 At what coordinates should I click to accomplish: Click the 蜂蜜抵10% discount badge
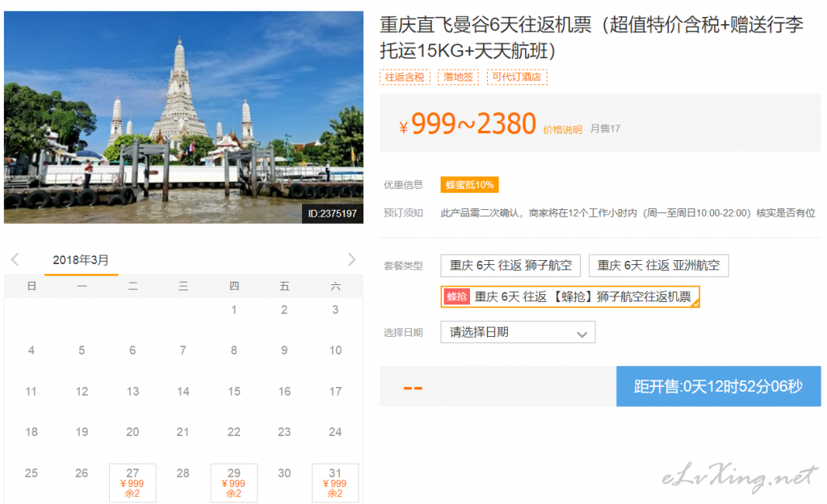469,185
